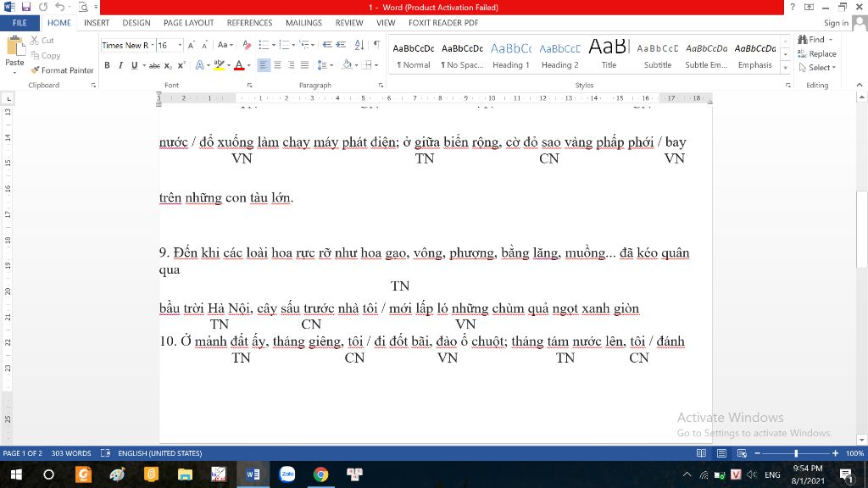The image size is (868, 488).
Task: Increase paragraph indent
Action: click(341, 46)
